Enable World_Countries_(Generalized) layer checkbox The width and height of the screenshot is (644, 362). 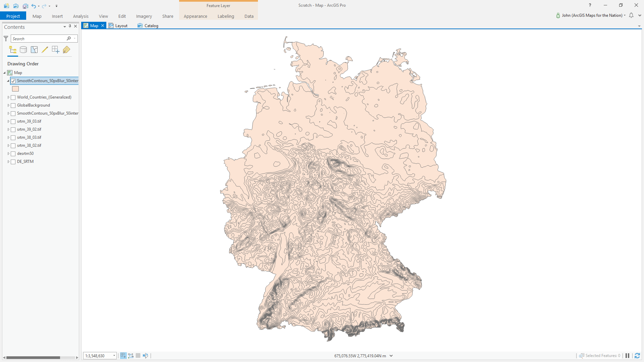(13, 97)
